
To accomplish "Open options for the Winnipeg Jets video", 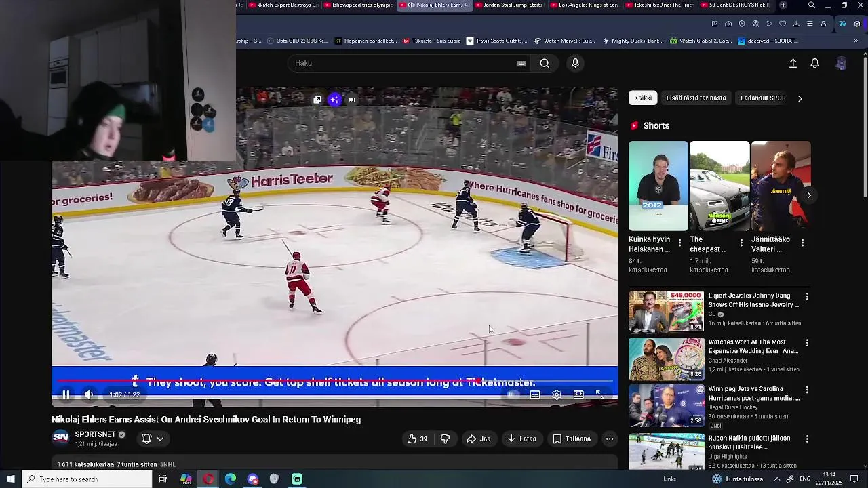I will 807,390.
